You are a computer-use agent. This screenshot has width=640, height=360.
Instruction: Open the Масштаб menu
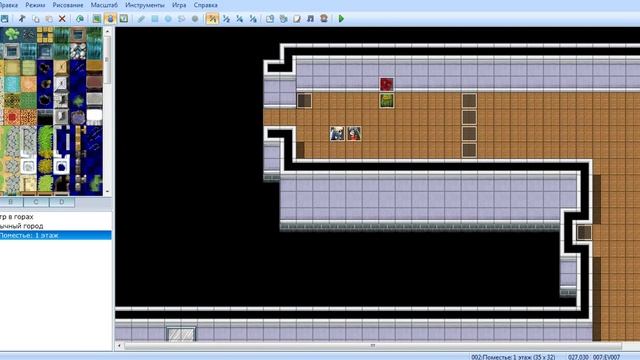tap(104, 5)
